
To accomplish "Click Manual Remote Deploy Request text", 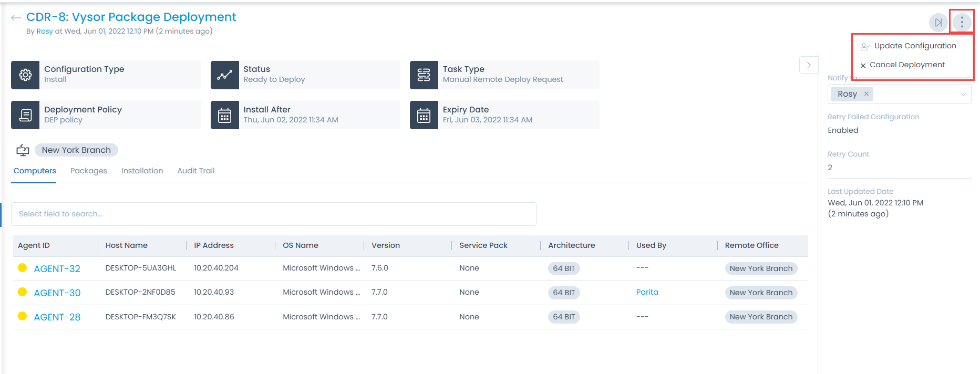I will click(x=502, y=79).
